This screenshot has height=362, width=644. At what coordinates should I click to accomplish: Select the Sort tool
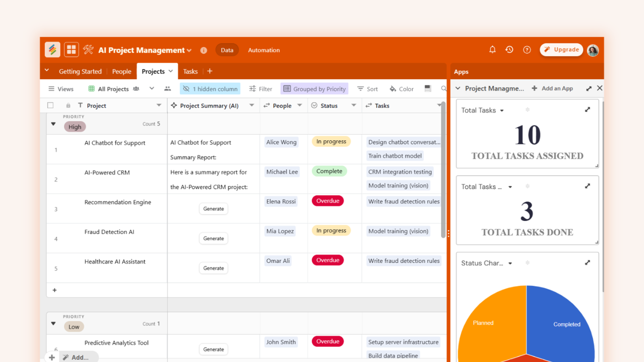pos(367,88)
